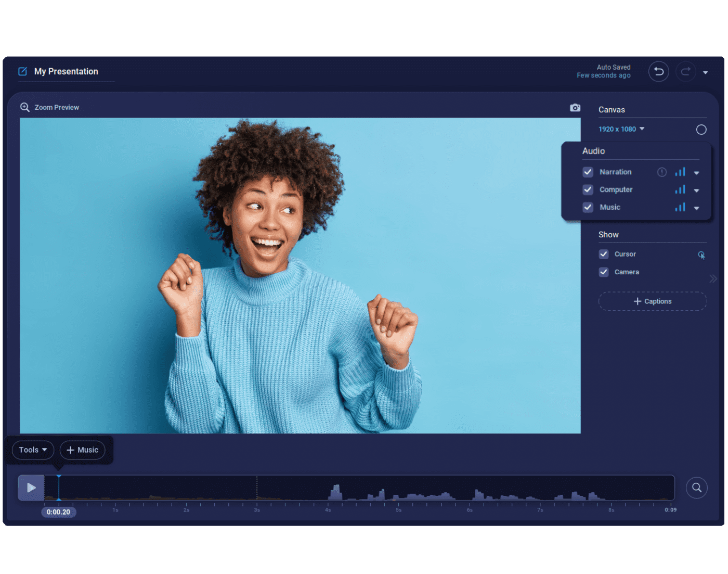The image size is (728, 574).
Task: Click the undo arrow button
Action: [658, 72]
